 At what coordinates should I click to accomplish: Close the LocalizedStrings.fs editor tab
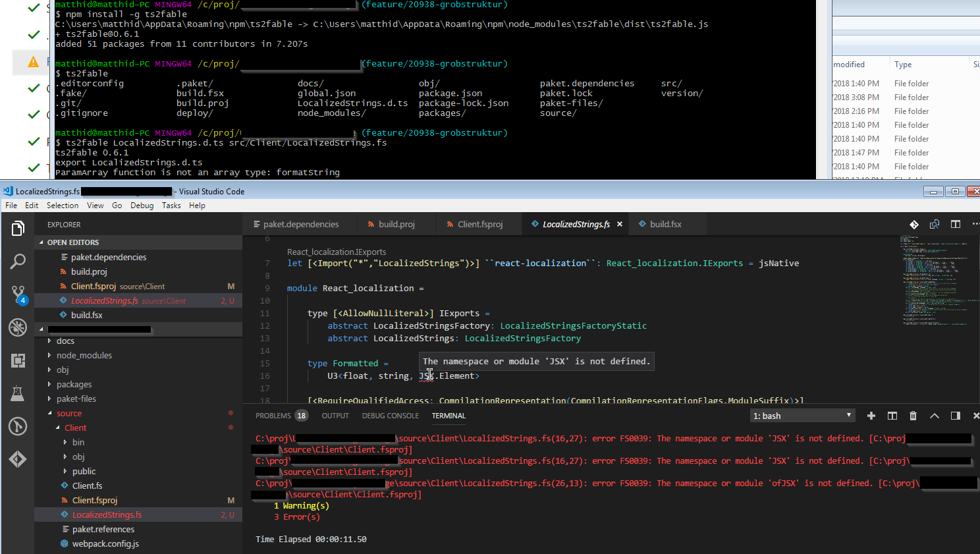click(x=620, y=225)
